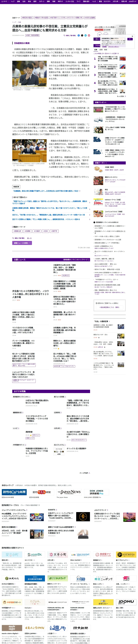Image resolution: width=138 pixels, height=644 pixels.
Task: Select スポーツ in top navigation
Action: (42, 2)
